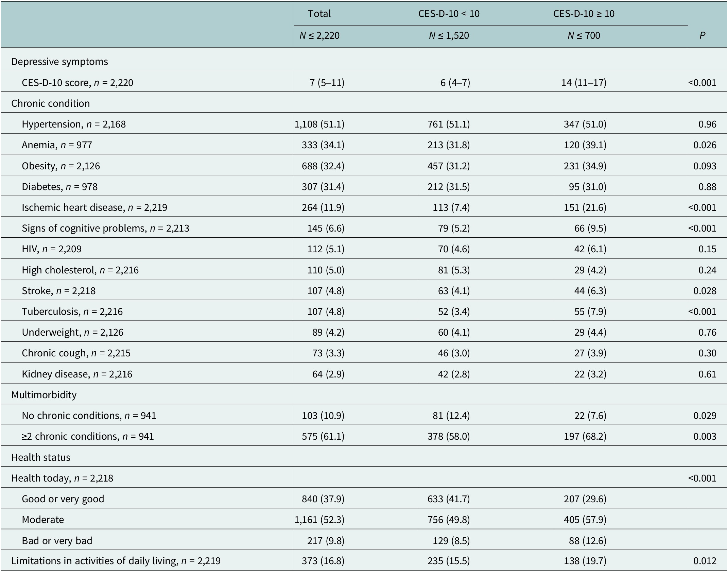
Task: Click the P column header
Action: click(x=702, y=35)
